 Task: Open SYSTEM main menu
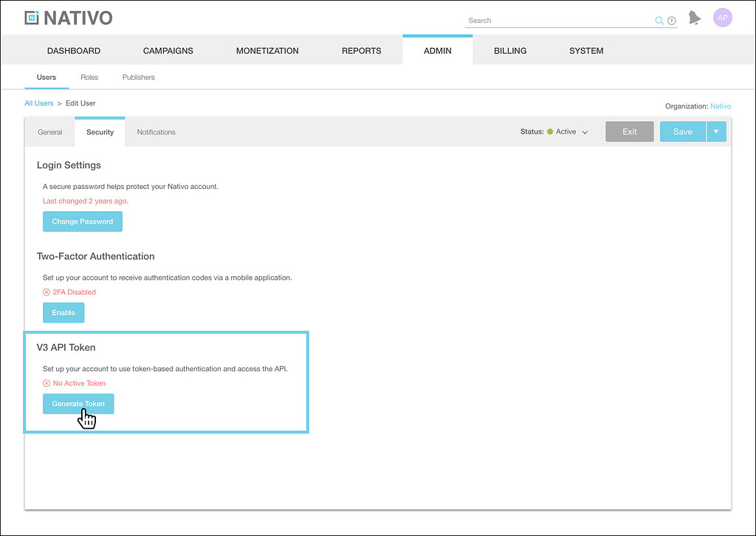coord(586,51)
